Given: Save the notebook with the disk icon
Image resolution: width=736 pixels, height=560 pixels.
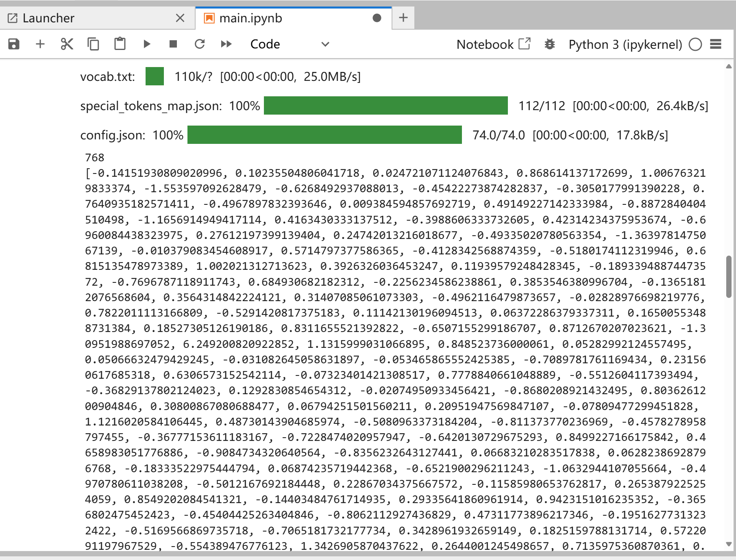Looking at the screenshot, I should (x=14, y=44).
